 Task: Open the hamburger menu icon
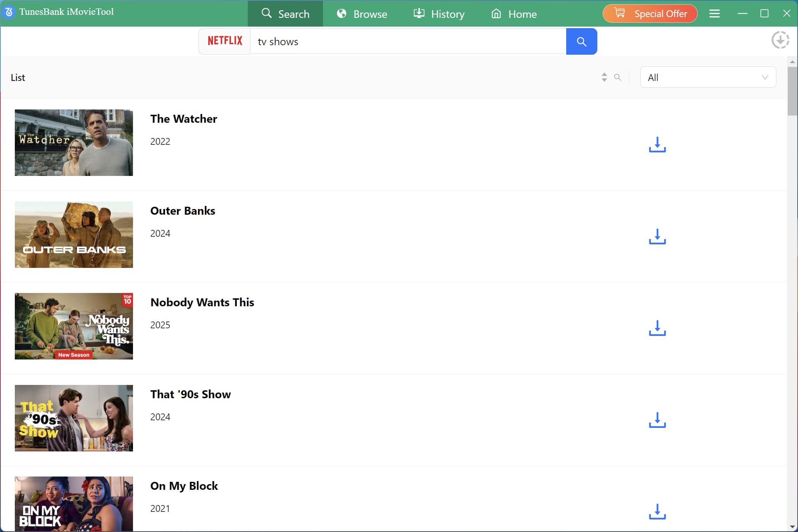click(714, 14)
